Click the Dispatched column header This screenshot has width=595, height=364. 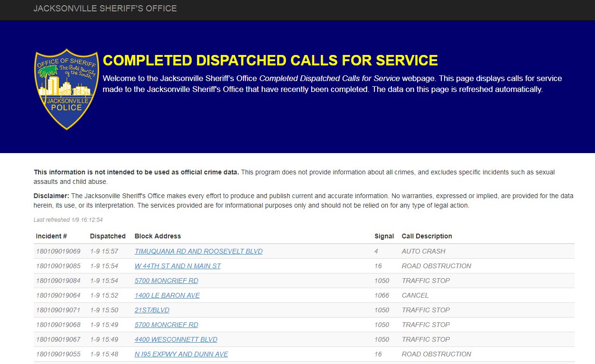(108, 236)
